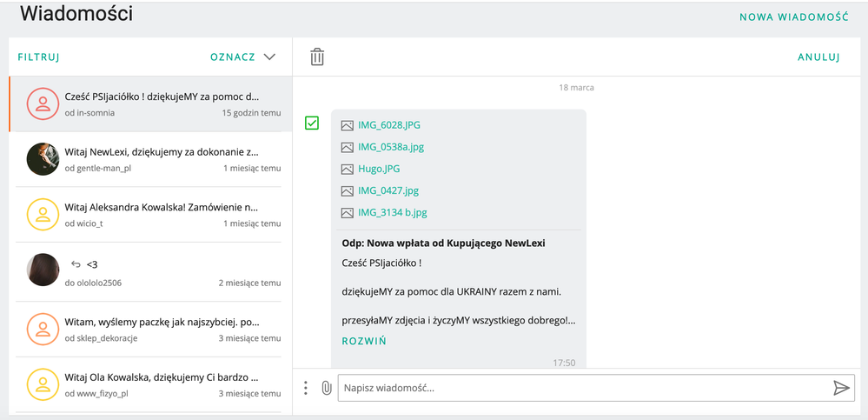Image resolution: width=868 pixels, height=420 pixels.
Task: Click the sklep_dekoracje orange avatar icon
Action: tap(43, 329)
